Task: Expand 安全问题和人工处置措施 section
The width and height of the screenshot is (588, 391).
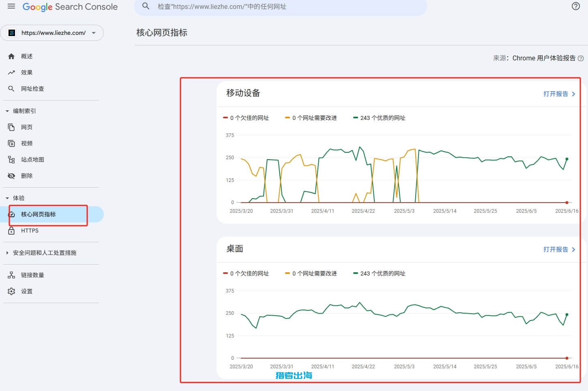Action: point(7,253)
